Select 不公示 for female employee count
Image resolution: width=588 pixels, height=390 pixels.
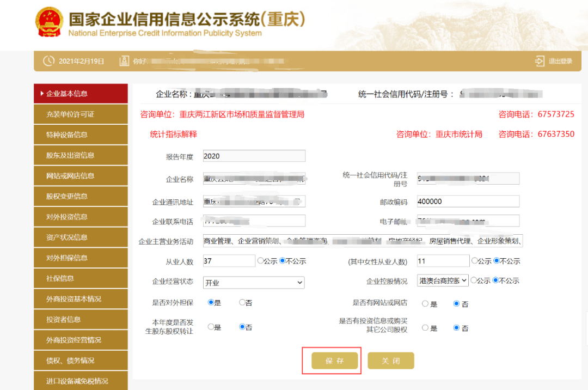click(x=497, y=260)
